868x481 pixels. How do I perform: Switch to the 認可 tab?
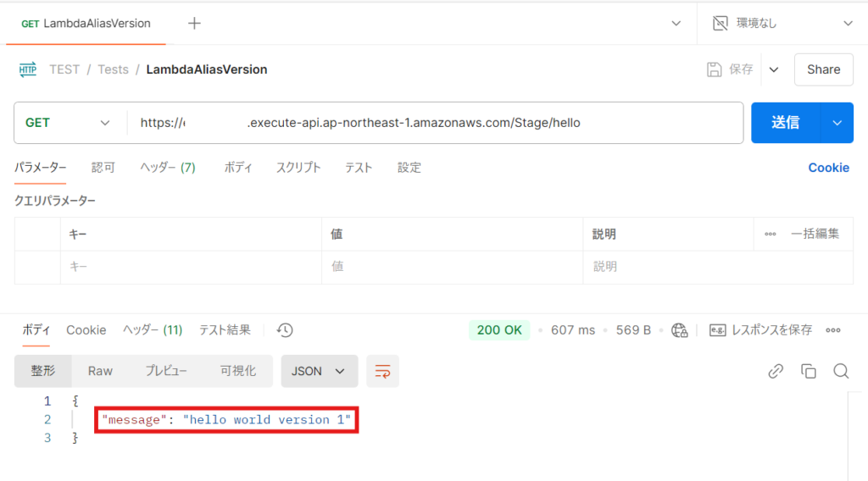click(103, 168)
